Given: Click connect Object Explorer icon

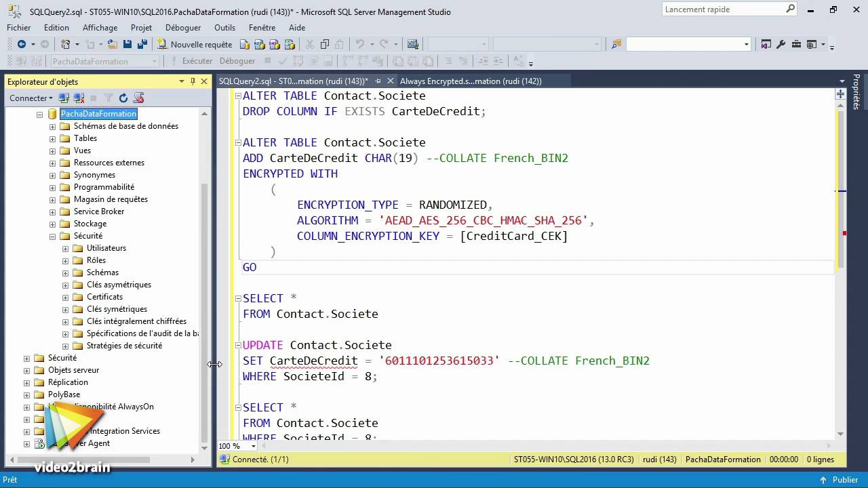Looking at the screenshot, I should [x=64, y=98].
